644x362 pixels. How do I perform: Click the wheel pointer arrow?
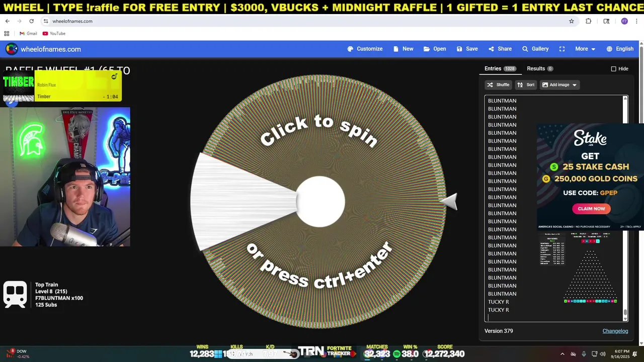(449, 201)
